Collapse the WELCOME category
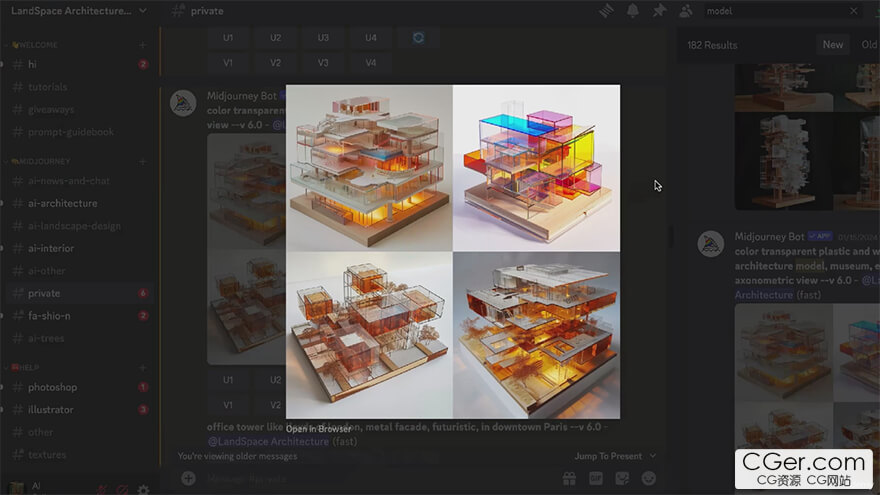 [35, 45]
